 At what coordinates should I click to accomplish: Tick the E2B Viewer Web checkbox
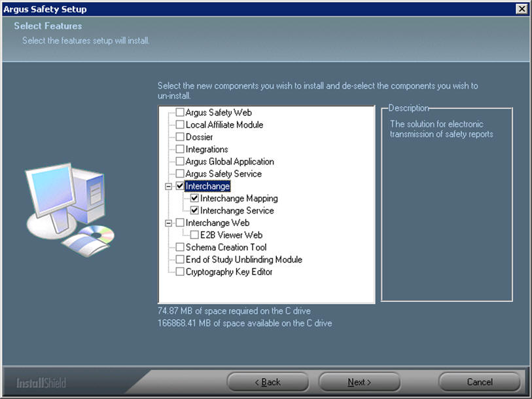(x=194, y=235)
